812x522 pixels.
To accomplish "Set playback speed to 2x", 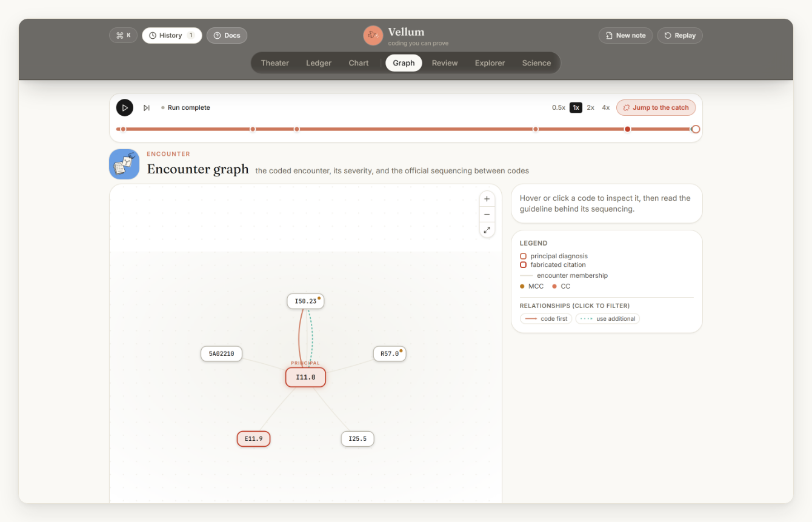I will 591,108.
